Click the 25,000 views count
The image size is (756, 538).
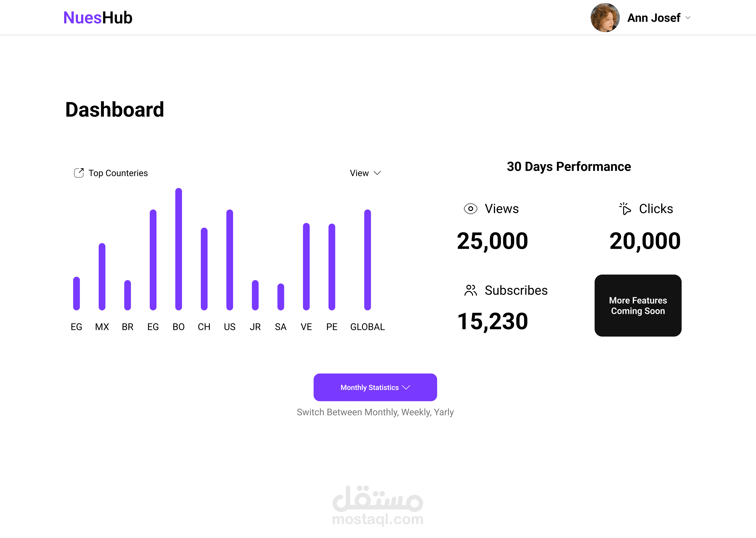coord(492,241)
